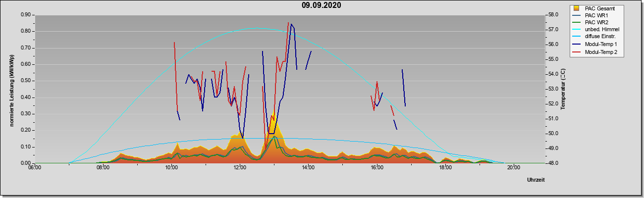Click the Modul-Temp 1 legend entry
Screen dimensions: 644x198
pos(595,45)
